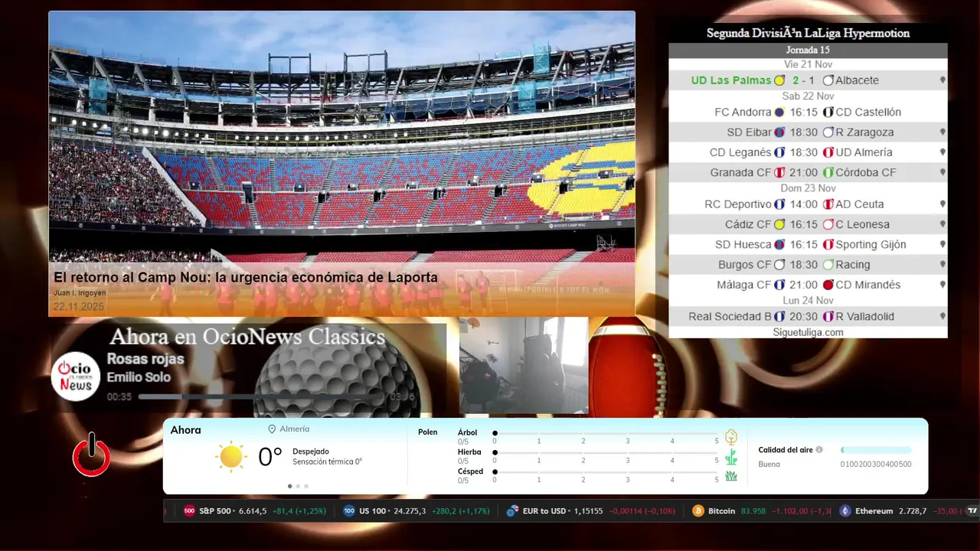The image size is (980, 551).
Task: Click the US 100 ticker badge
Action: tap(349, 510)
